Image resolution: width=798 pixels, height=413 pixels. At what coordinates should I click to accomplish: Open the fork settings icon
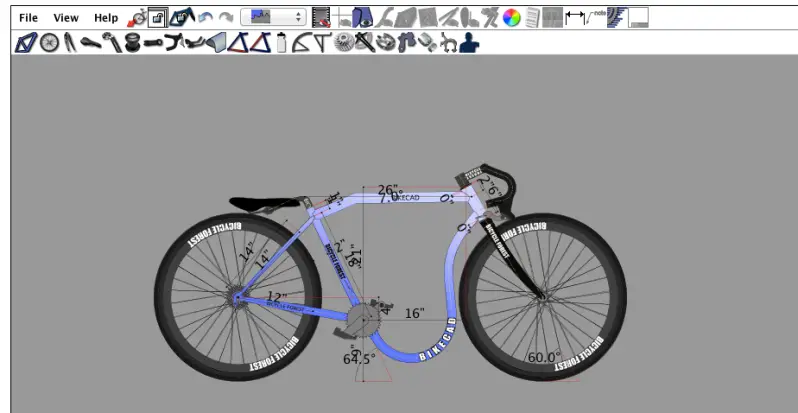[x=70, y=43]
